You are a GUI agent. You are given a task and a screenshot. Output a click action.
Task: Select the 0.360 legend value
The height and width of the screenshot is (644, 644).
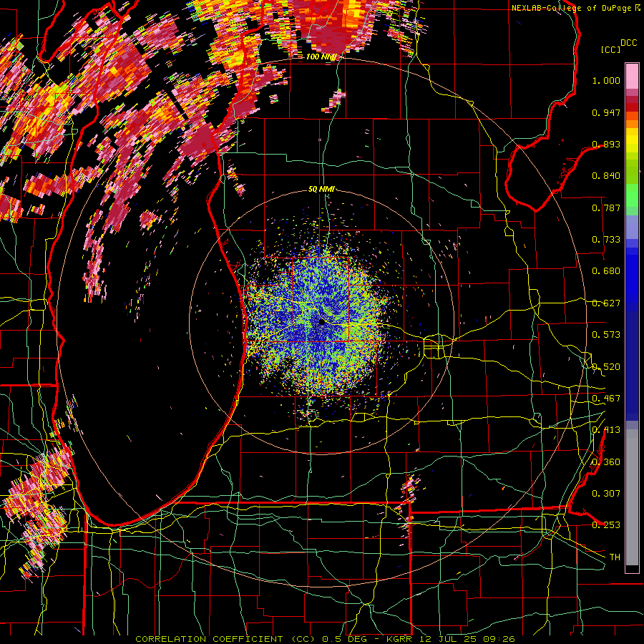click(x=606, y=462)
